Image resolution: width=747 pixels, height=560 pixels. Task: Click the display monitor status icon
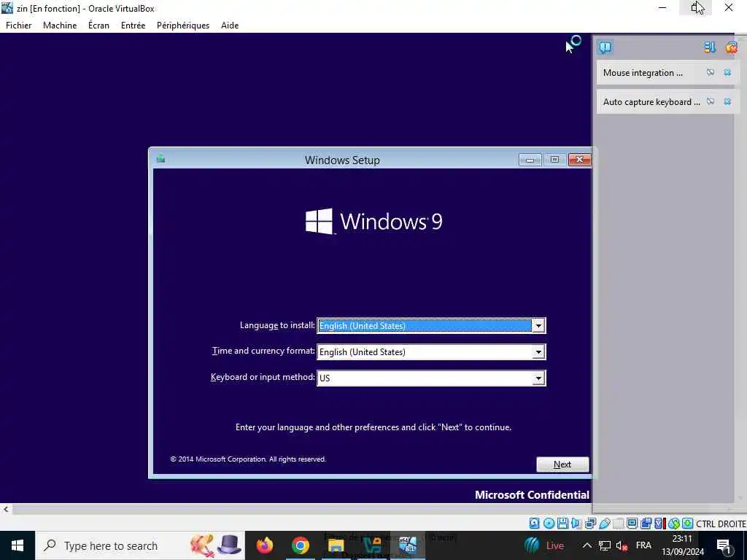click(632, 524)
